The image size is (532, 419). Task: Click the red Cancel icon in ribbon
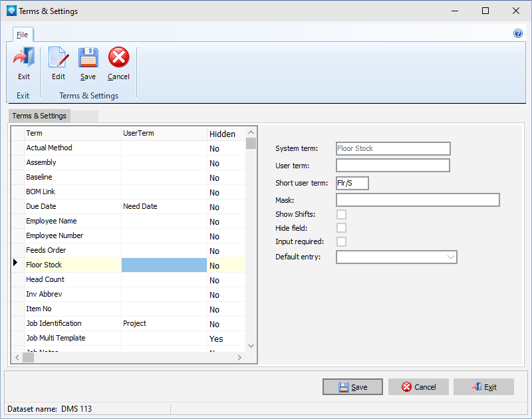(118, 59)
